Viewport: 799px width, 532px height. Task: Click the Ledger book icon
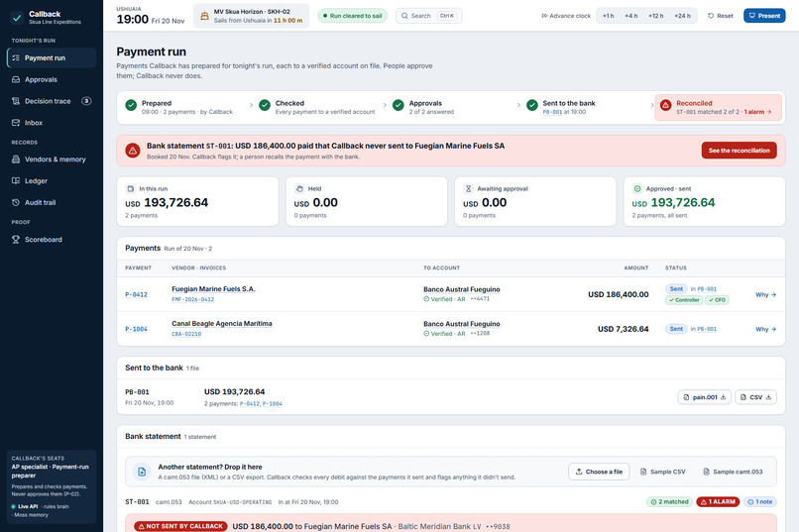point(16,180)
